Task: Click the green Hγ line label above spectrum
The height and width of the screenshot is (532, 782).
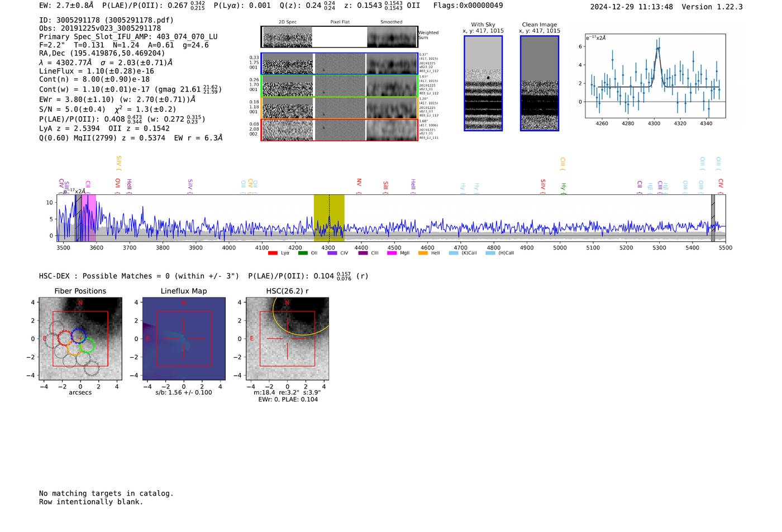Action: [x=563, y=188]
